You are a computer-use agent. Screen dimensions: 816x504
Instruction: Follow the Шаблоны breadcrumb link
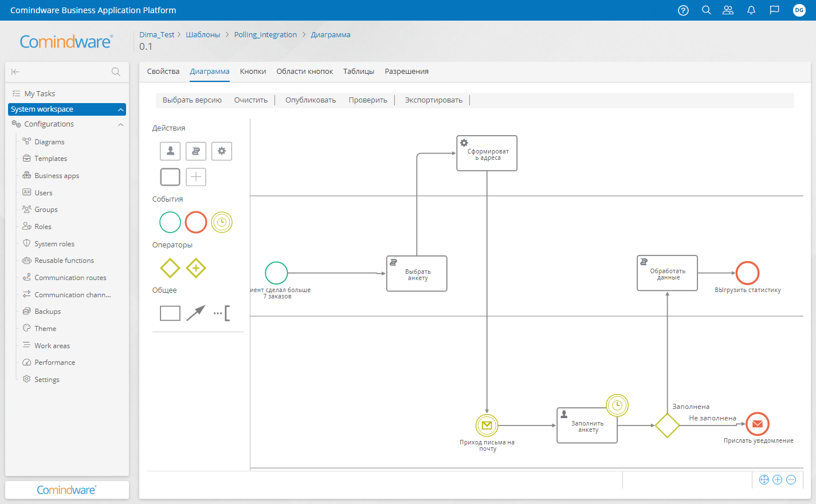[203, 35]
